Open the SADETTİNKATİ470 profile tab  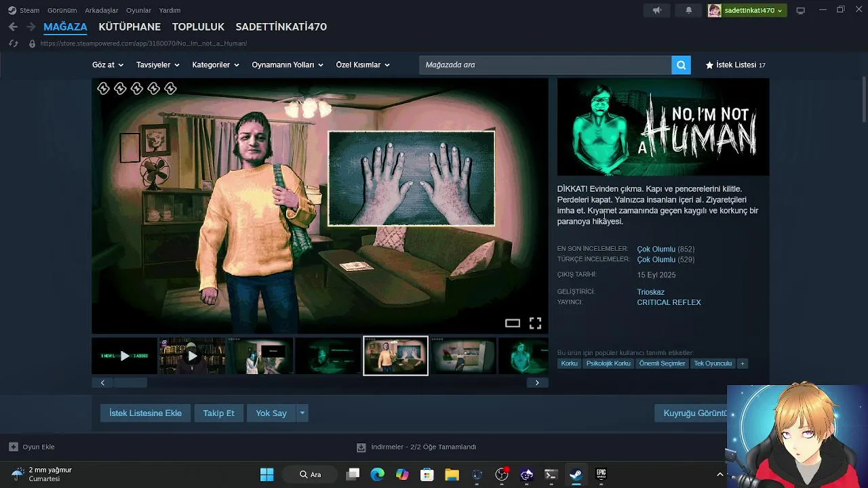281,27
